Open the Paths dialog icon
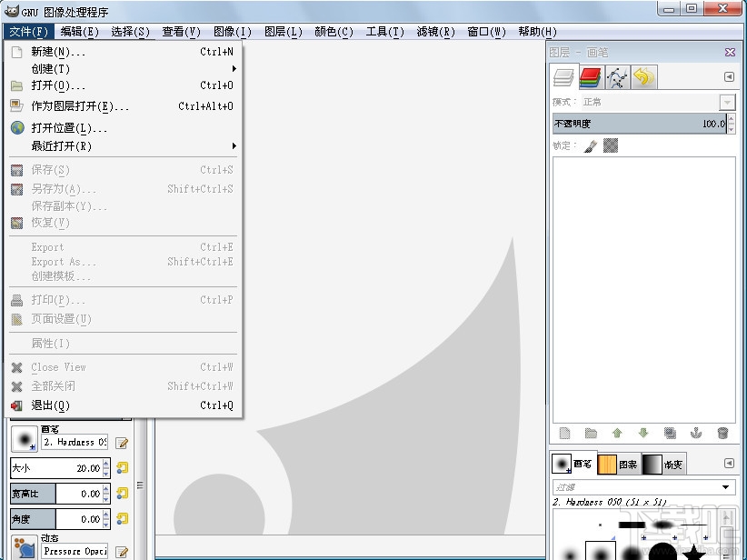 [616, 76]
